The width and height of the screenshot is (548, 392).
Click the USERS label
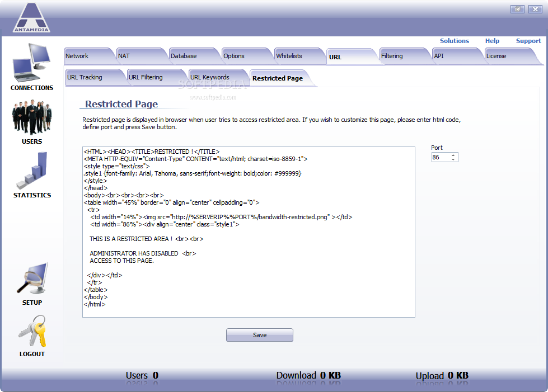[32, 141]
